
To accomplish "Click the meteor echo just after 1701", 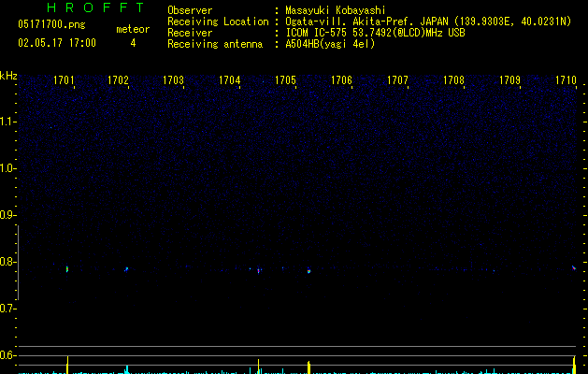I will (67, 269).
